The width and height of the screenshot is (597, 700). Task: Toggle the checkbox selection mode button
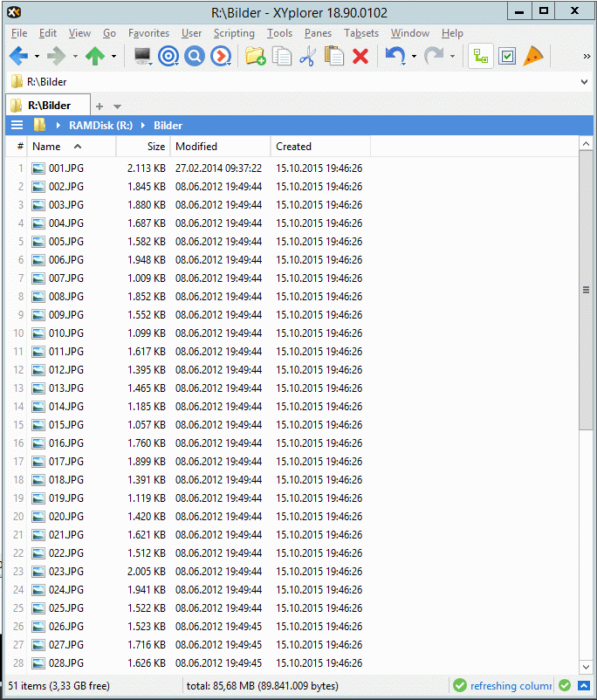pos(507,57)
